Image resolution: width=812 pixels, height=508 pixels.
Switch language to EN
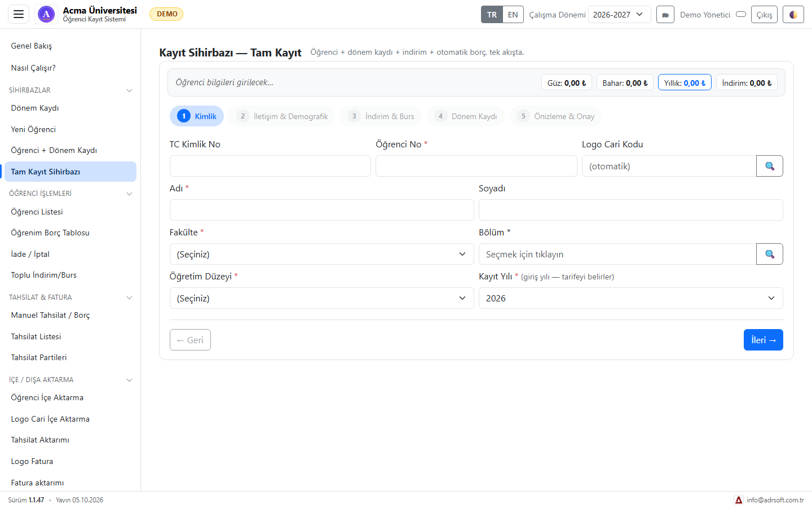(513, 15)
